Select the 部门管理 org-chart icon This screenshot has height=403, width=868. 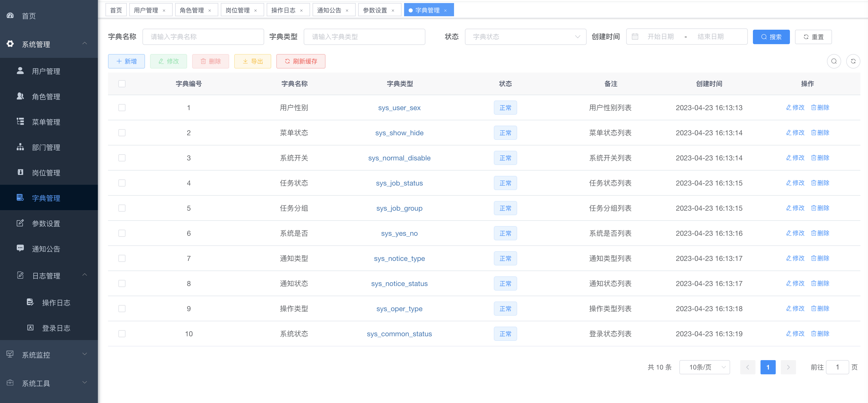(x=20, y=147)
